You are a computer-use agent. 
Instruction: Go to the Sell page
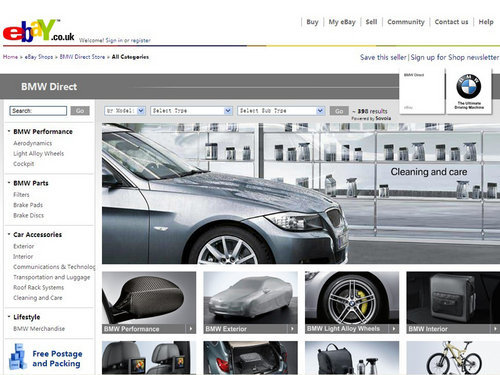371,22
